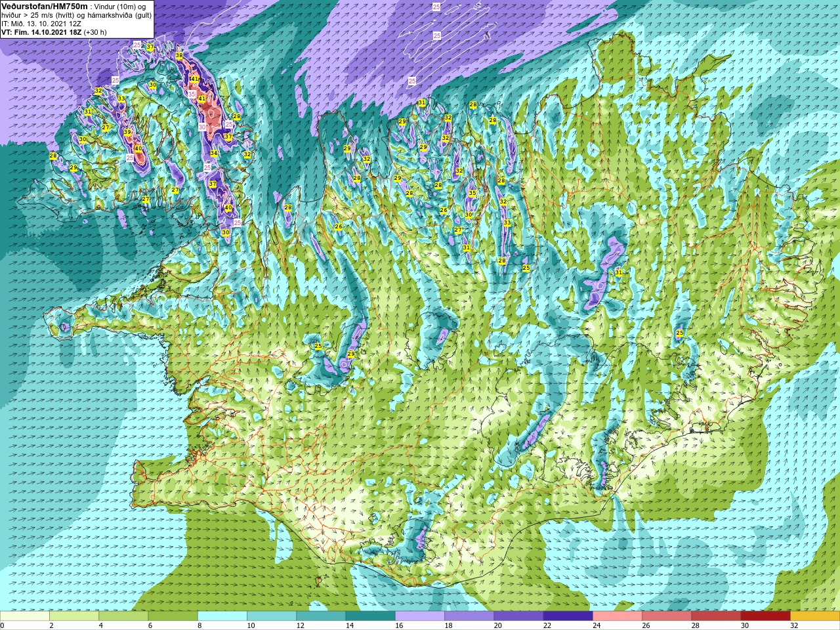Pick the 28–30 m/s red legend swatch

point(716,616)
